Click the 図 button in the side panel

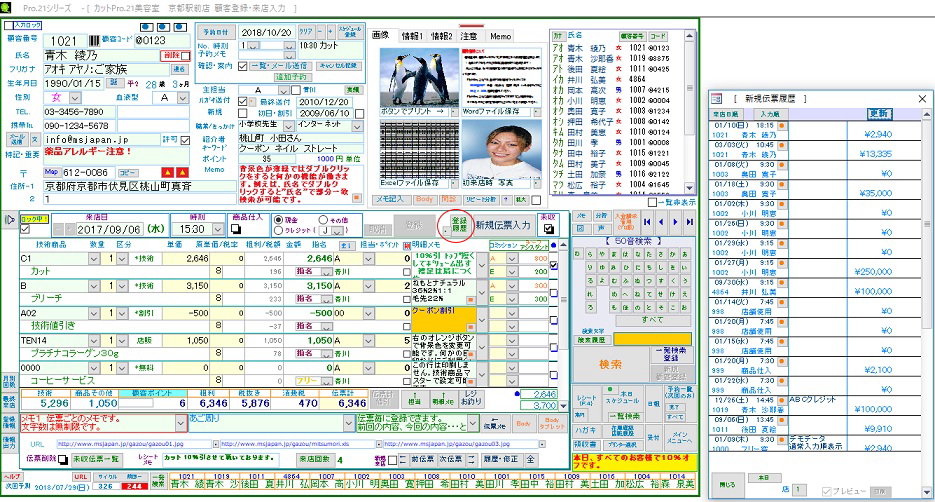(581, 228)
